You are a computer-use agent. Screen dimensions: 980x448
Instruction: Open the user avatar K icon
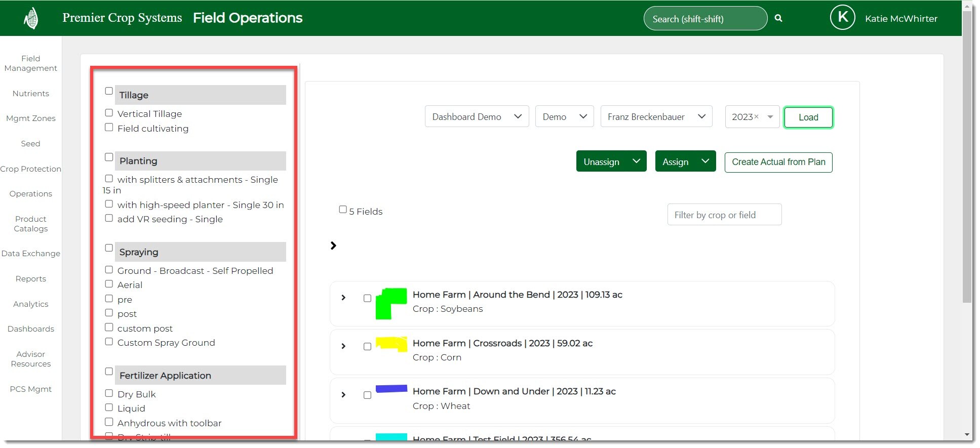[x=842, y=18]
